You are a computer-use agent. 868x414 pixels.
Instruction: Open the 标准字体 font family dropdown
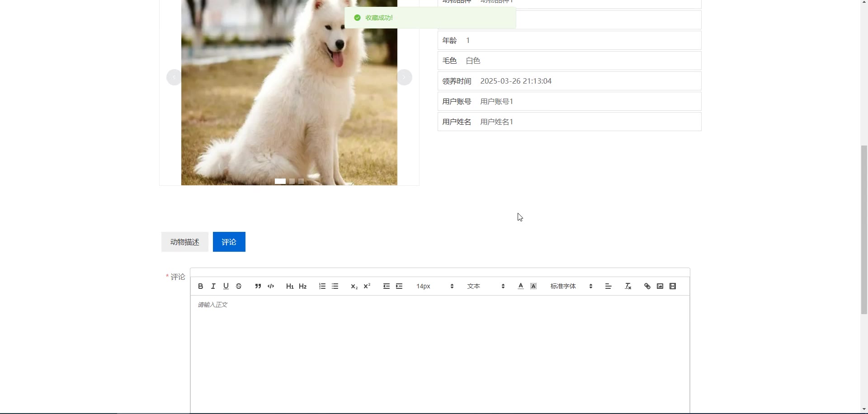pos(571,286)
